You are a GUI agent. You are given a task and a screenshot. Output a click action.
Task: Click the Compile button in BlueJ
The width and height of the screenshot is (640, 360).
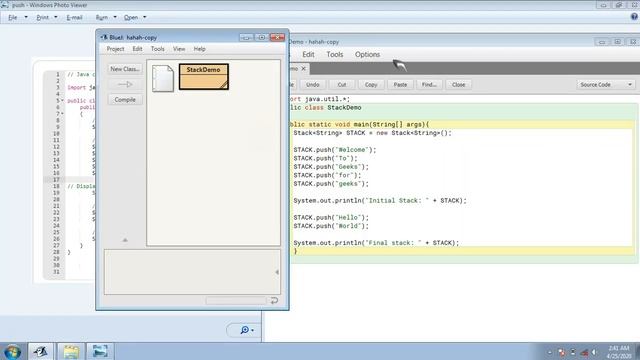click(x=125, y=100)
